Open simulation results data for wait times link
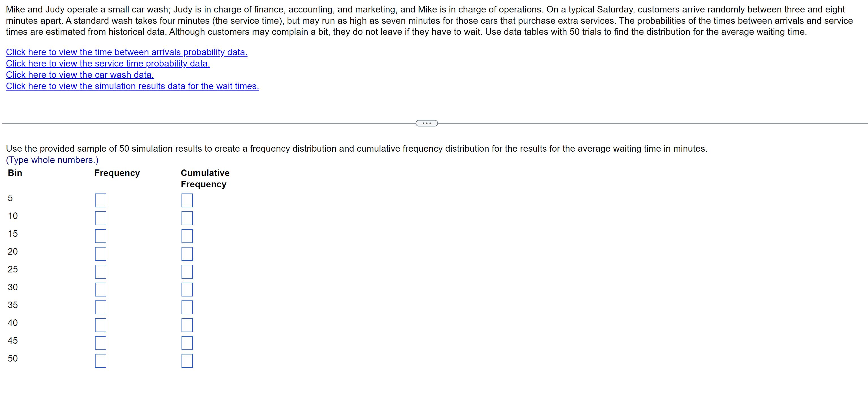This screenshot has height=402, width=868. tap(132, 86)
